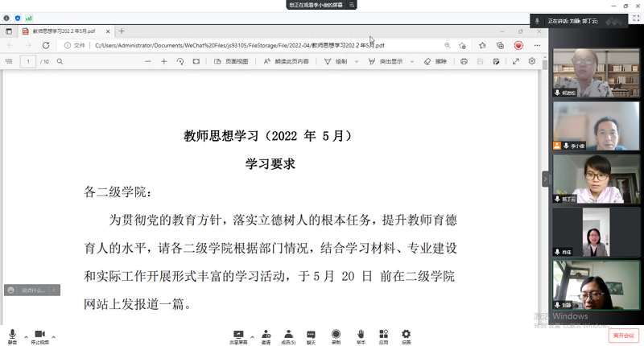This screenshot has width=644, height=346.
Task: Open the share screen option
Action: [x=238, y=334]
